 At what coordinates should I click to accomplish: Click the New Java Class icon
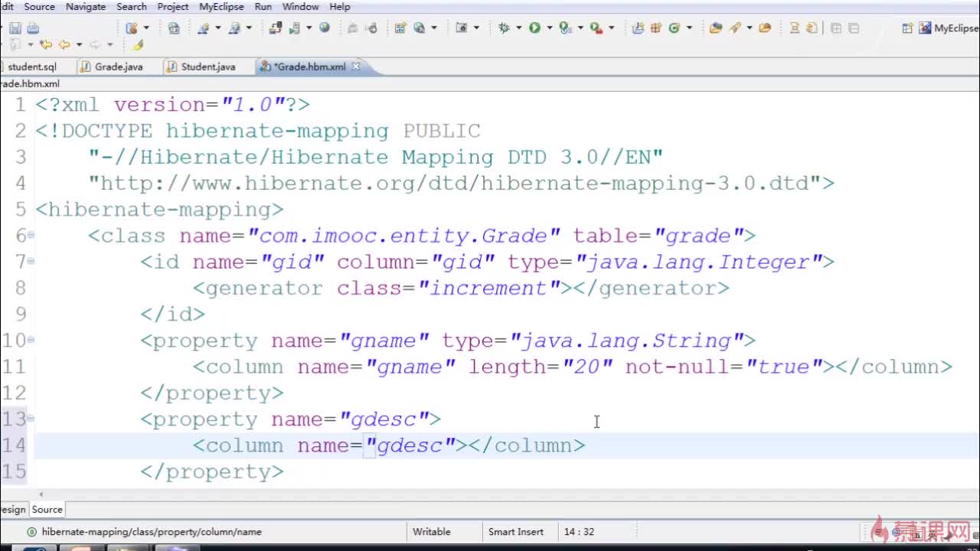coord(675,28)
